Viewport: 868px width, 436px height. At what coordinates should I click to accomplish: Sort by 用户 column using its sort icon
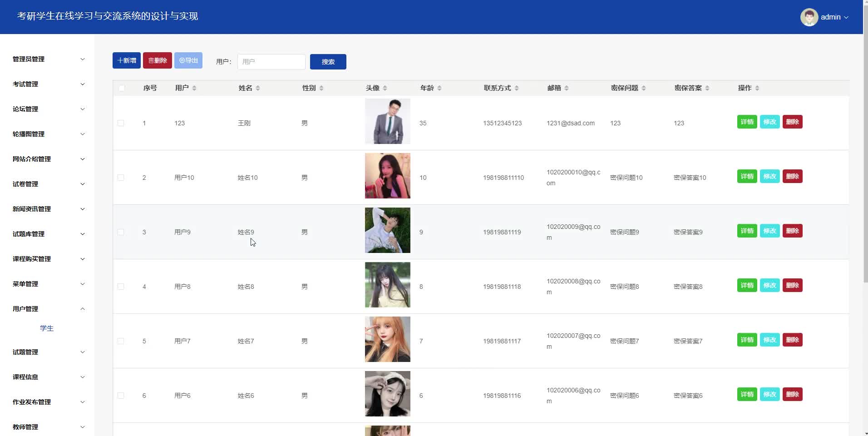point(195,88)
